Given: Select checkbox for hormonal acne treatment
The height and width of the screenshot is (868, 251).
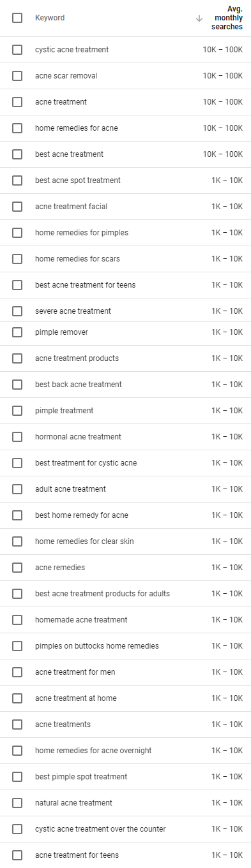Looking at the screenshot, I should (x=17, y=437).
